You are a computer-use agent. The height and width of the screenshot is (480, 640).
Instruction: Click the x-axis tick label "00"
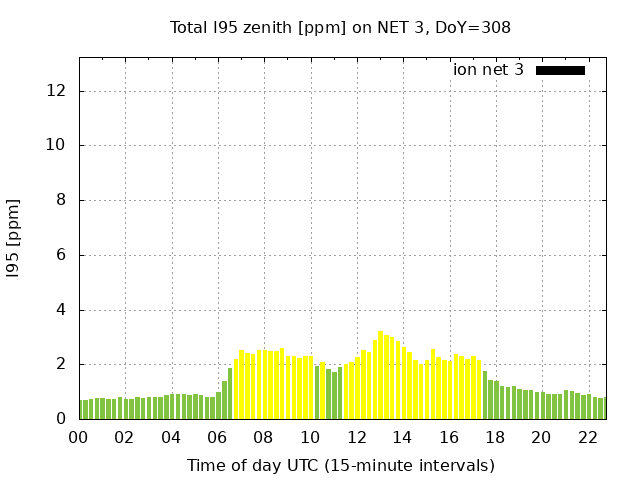click(x=79, y=437)
